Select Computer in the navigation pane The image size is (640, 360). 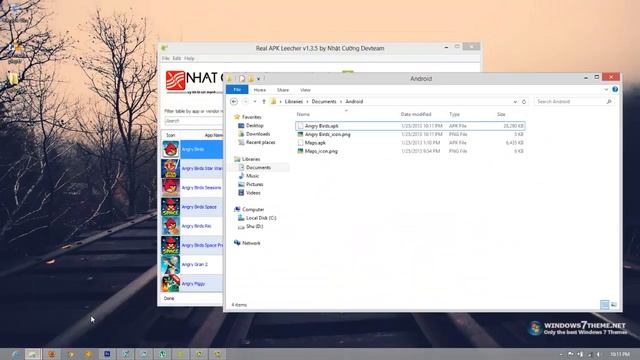(x=253, y=209)
